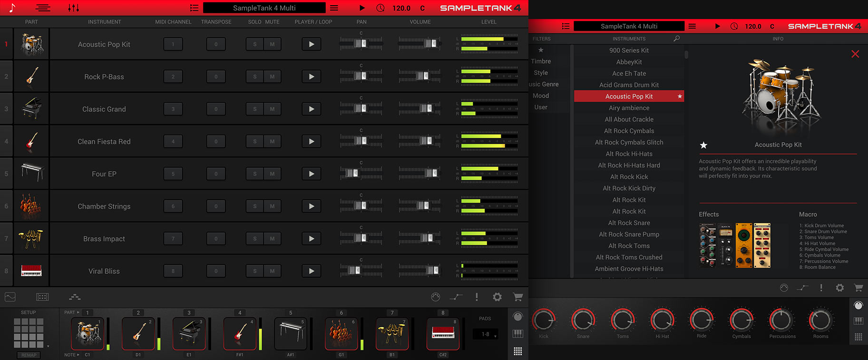868x360 pixels.
Task: Select the Rock P-Bass instrument icon
Action: click(32, 77)
